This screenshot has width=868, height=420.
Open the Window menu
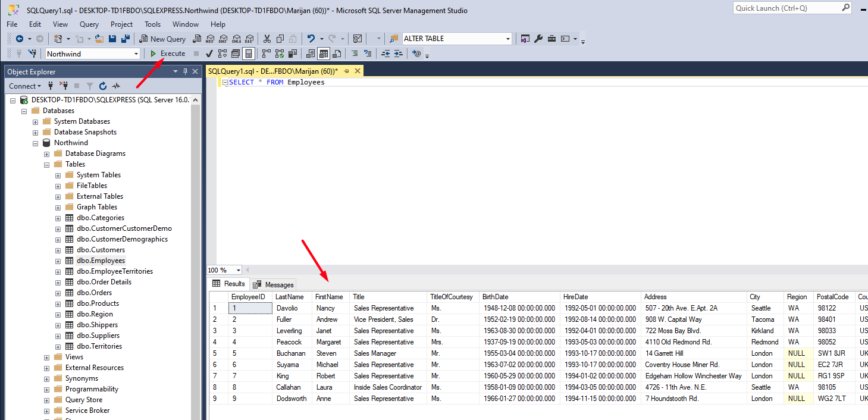pyautogui.click(x=186, y=24)
